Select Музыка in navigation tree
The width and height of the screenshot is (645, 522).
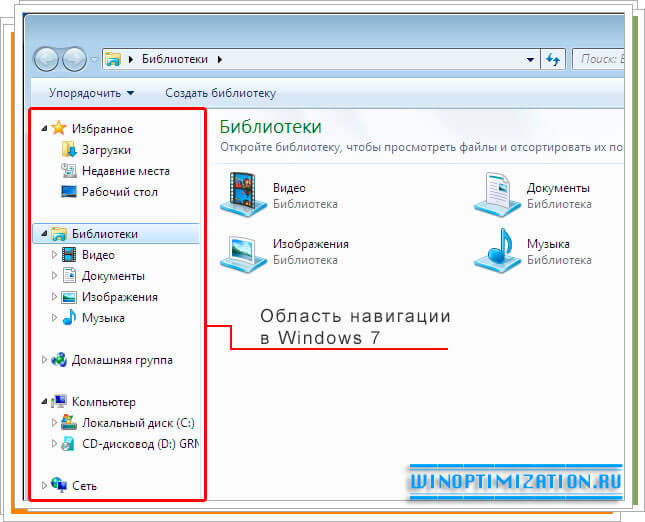[103, 318]
